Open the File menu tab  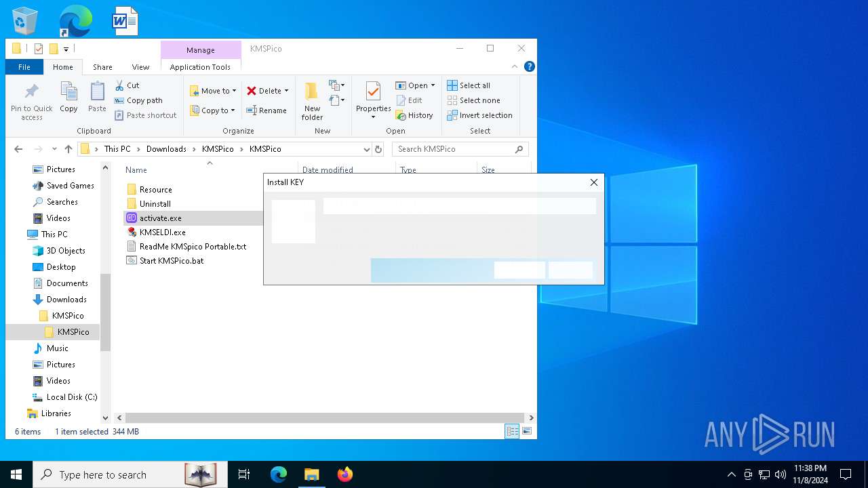click(24, 67)
